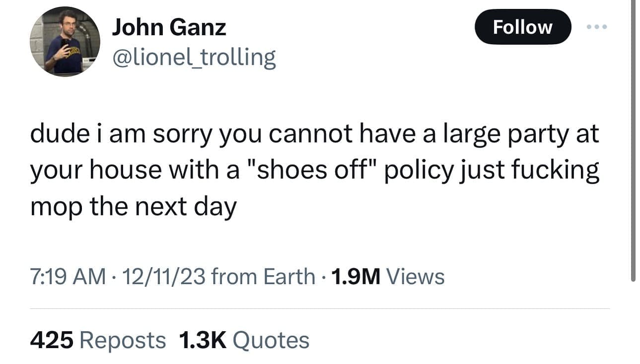Click the Follow button
Screen dimensions: 640x364
(x=522, y=27)
